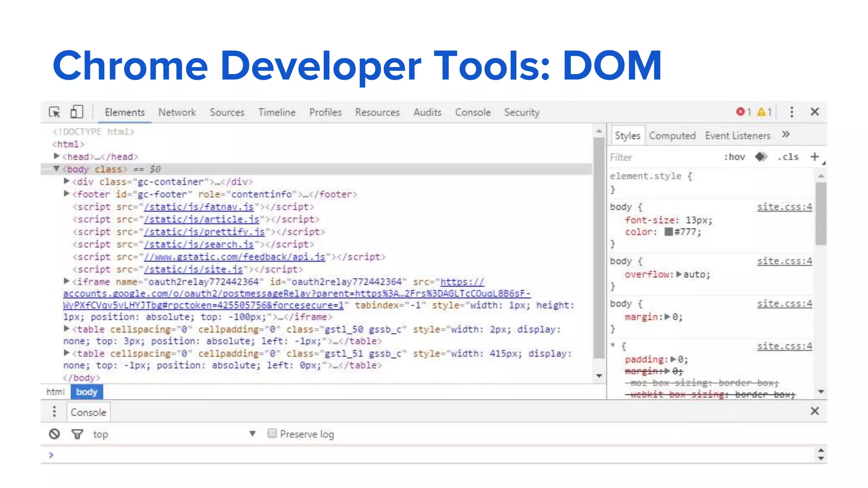868x488 pixels.
Task: Show more Styles pane tabs chevron
Action: pos(786,135)
